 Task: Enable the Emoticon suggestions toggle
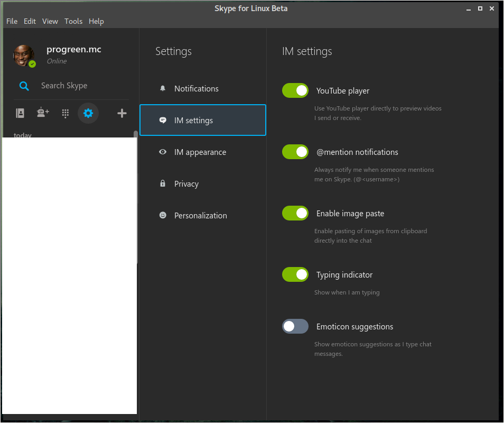click(295, 326)
